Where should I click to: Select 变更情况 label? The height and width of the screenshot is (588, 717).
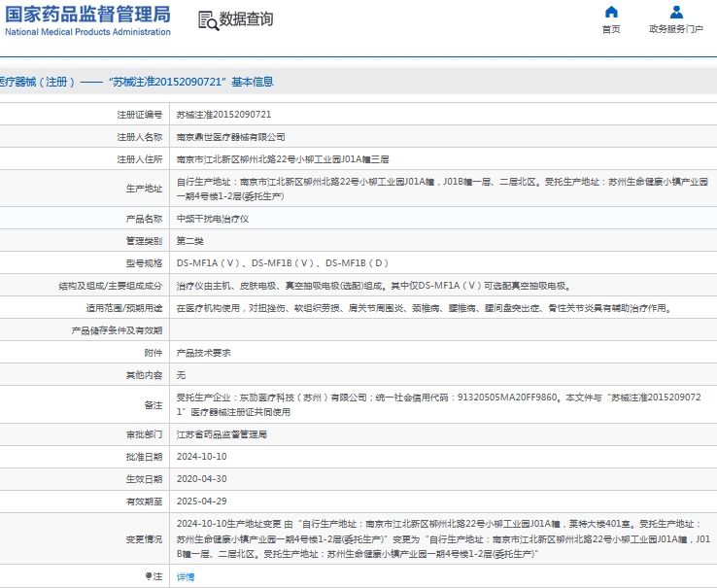[x=144, y=539]
